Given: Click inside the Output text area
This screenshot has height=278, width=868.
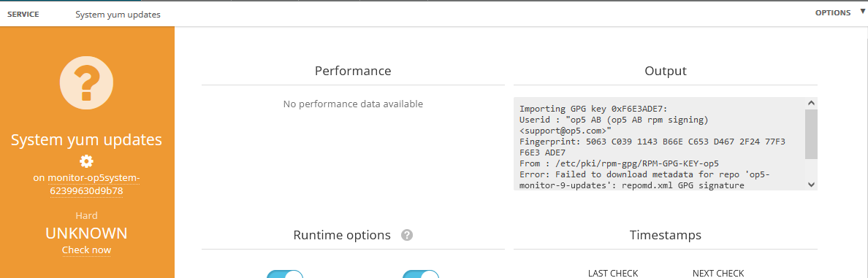Looking at the screenshot, I should tap(659, 144).
